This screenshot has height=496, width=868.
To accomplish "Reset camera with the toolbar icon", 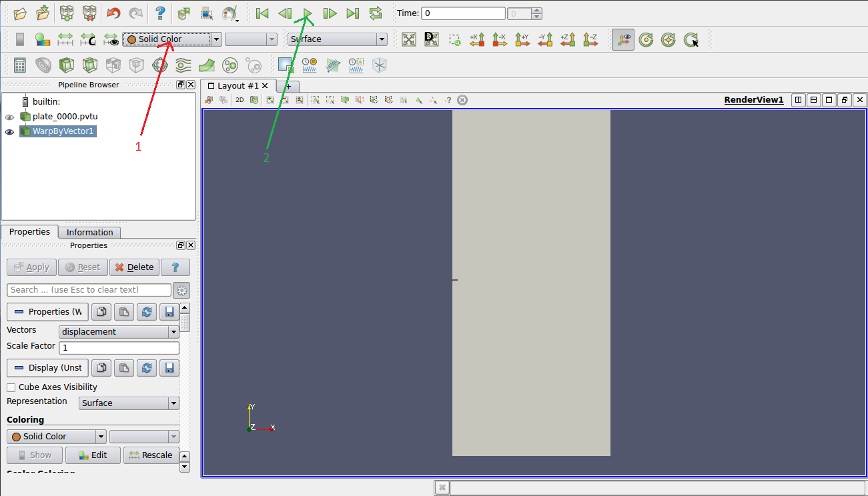I will (x=409, y=39).
